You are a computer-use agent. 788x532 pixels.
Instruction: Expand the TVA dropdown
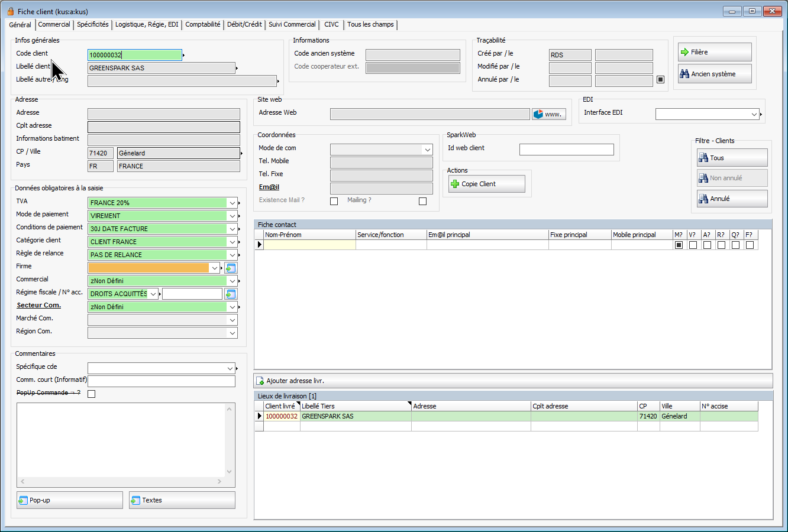232,203
